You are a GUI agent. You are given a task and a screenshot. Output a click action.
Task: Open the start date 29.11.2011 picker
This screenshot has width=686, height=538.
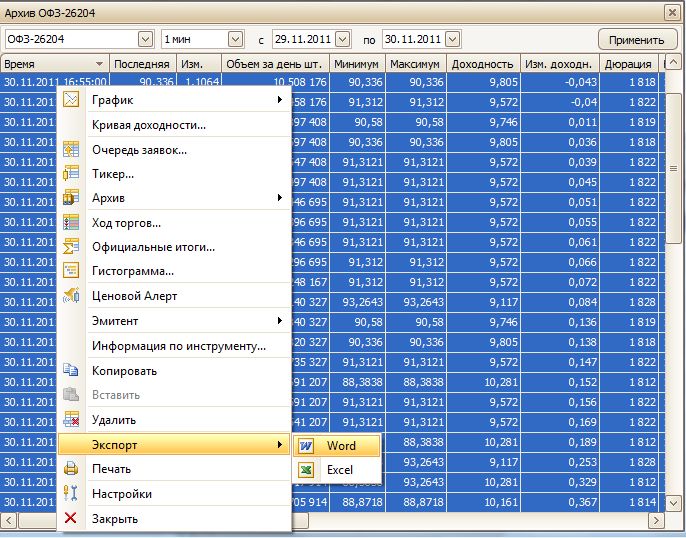click(x=343, y=39)
